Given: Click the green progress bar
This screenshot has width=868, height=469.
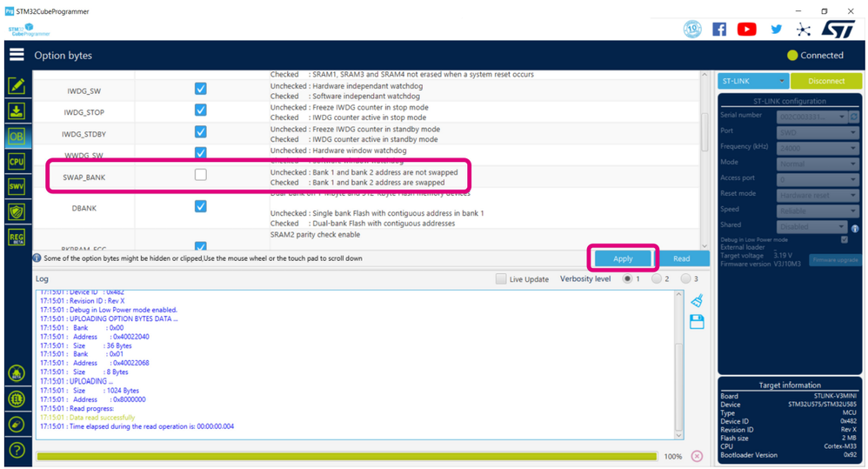Looking at the screenshot, I should point(346,456).
